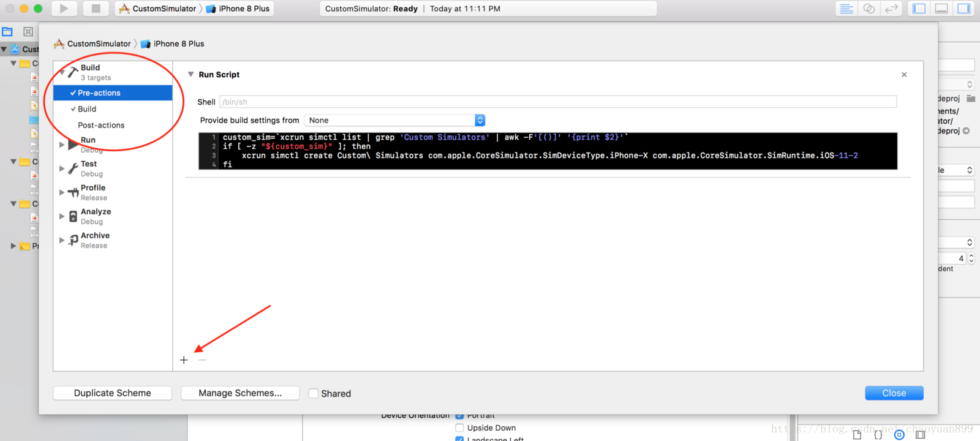Collapse the Run Script disclosure triangle
Screen dimensions: 980x441
click(190, 74)
